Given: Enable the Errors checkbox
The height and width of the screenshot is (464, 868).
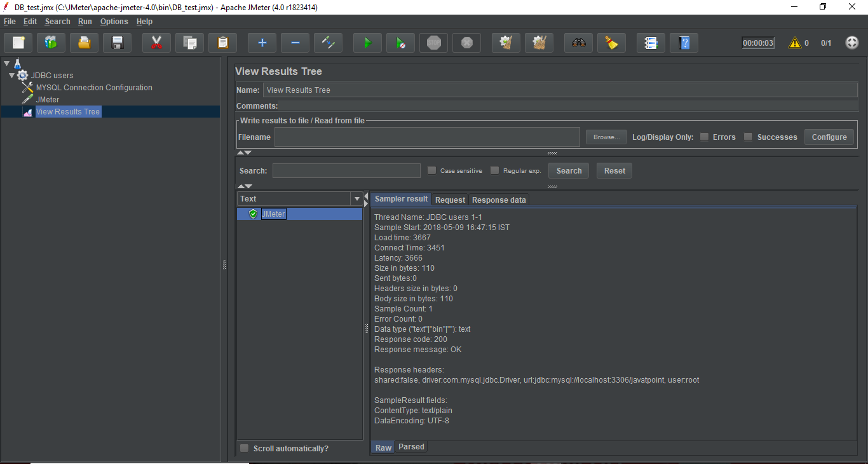Looking at the screenshot, I should pyautogui.click(x=704, y=137).
